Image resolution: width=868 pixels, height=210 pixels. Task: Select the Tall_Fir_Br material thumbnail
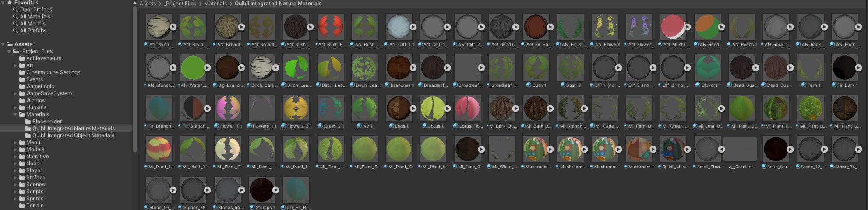pos(296,190)
